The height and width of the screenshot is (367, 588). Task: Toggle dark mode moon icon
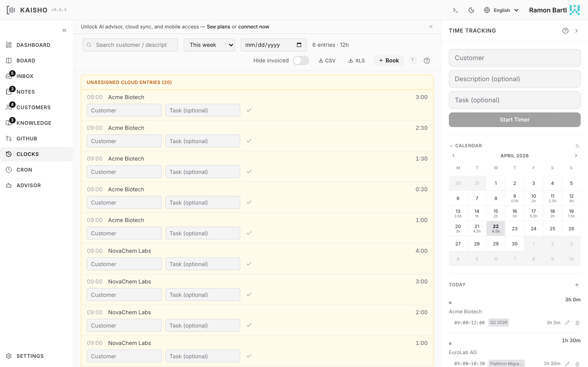[471, 10]
